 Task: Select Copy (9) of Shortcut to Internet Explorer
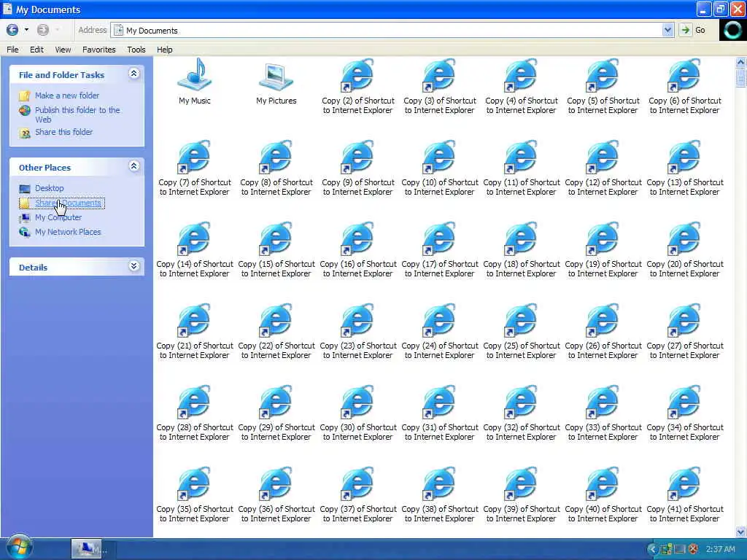357,168
